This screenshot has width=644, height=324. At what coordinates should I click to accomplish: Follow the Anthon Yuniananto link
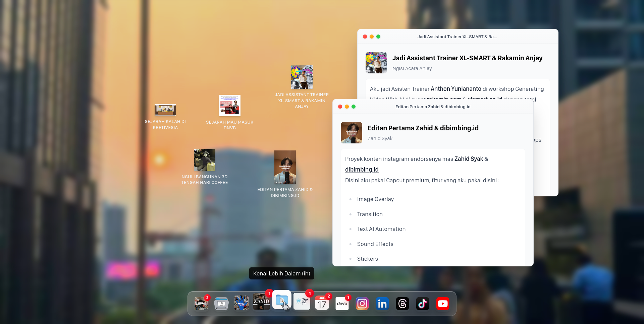click(456, 89)
